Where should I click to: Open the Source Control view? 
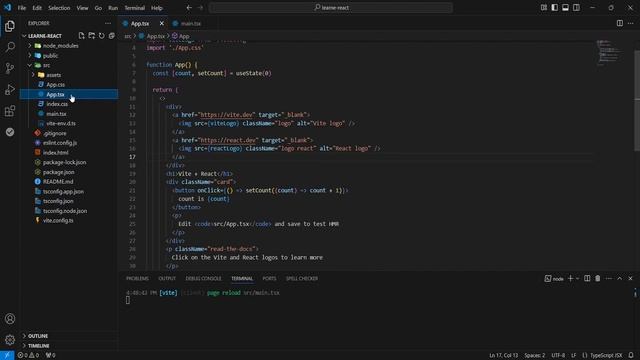(x=10, y=68)
